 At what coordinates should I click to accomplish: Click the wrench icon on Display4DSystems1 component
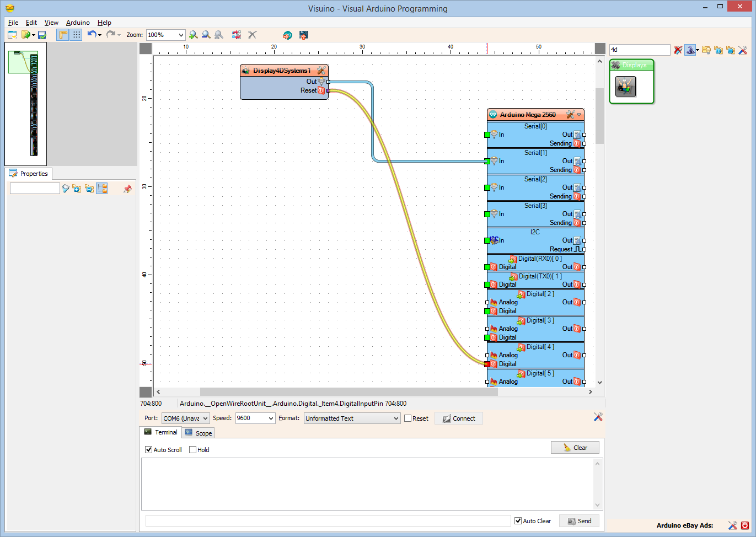click(x=321, y=71)
